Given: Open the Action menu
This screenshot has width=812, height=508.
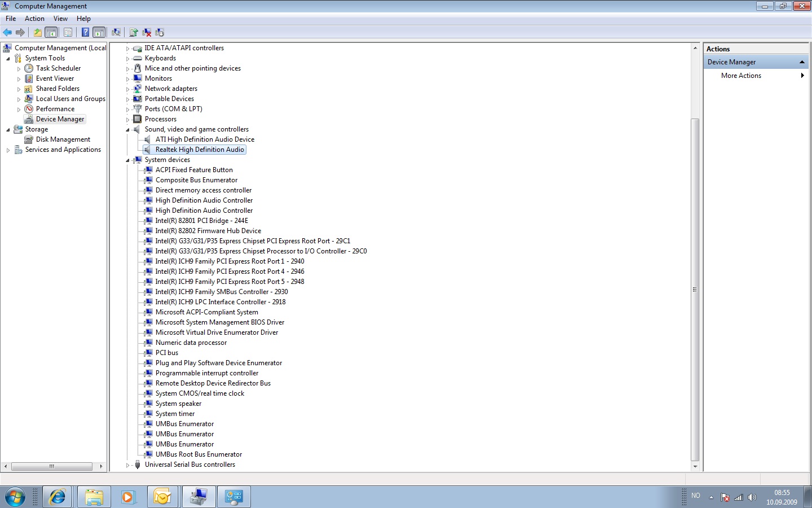Looking at the screenshot, I should click(x=34, y=19).
